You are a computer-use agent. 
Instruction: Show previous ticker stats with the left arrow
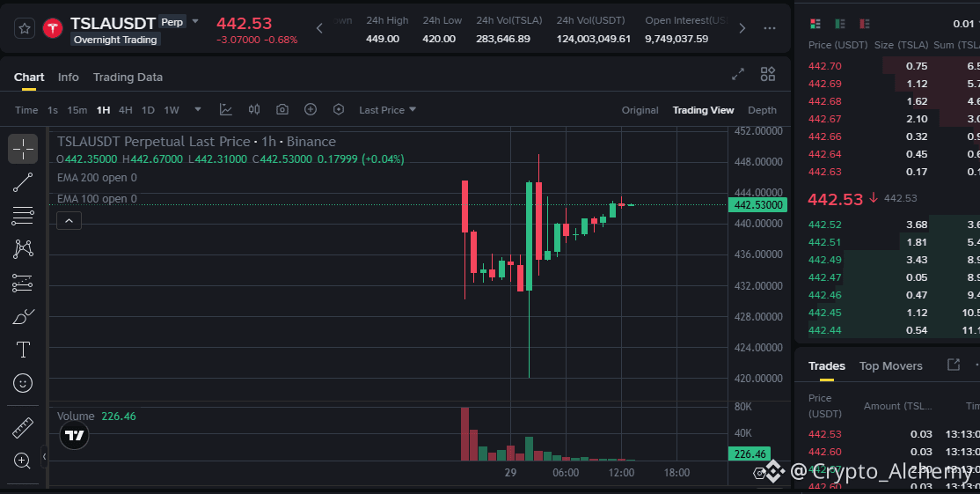point(319,28)
